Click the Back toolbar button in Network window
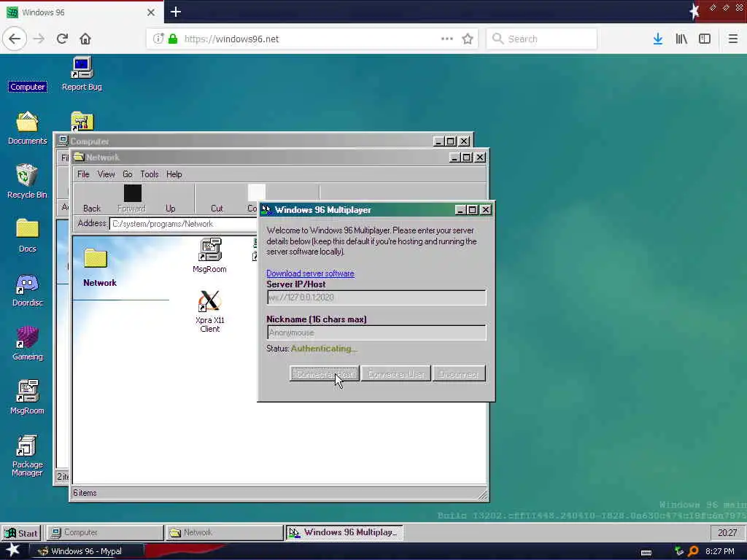747x560 pixels. tap(91, 199)
